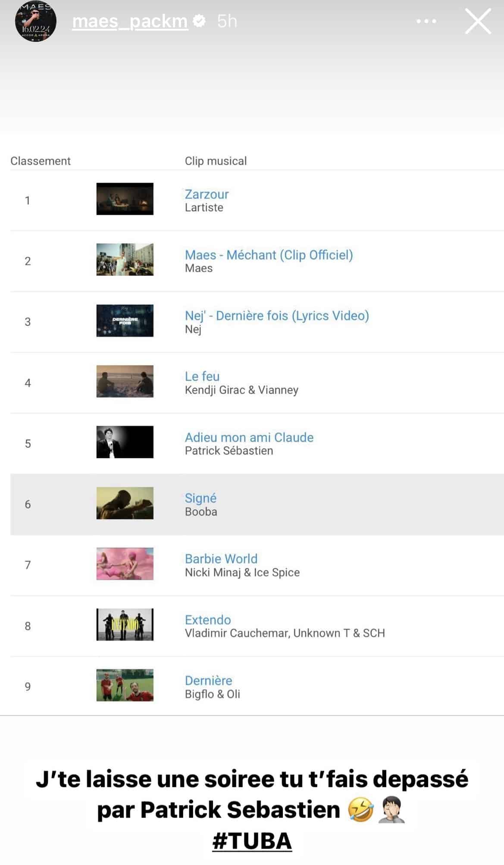Open the Le feu clip link
Screen dimensions: 504x865
202,376
